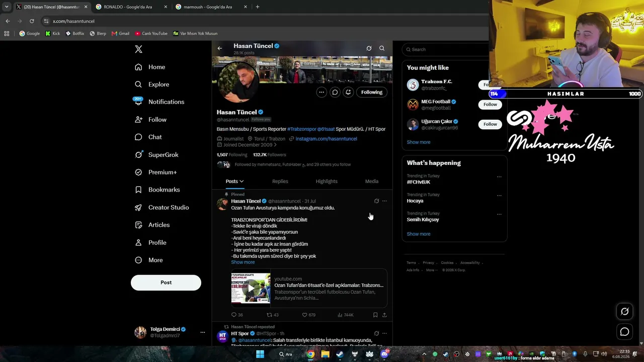Image resolution: width=644 pixels, height=362 pixels.
Task: Show more trends under What's happening
Action: pos(419,234)
